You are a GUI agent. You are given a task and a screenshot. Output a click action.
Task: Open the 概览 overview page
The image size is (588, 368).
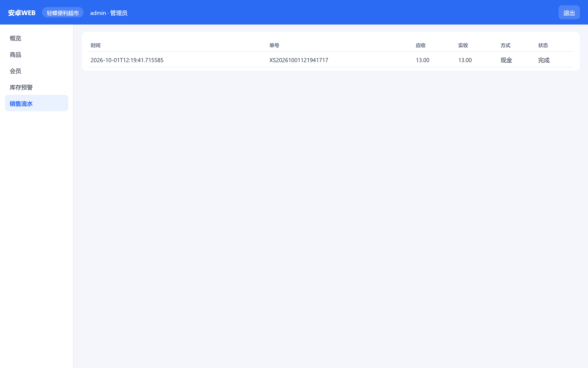[x=37, y=38]
